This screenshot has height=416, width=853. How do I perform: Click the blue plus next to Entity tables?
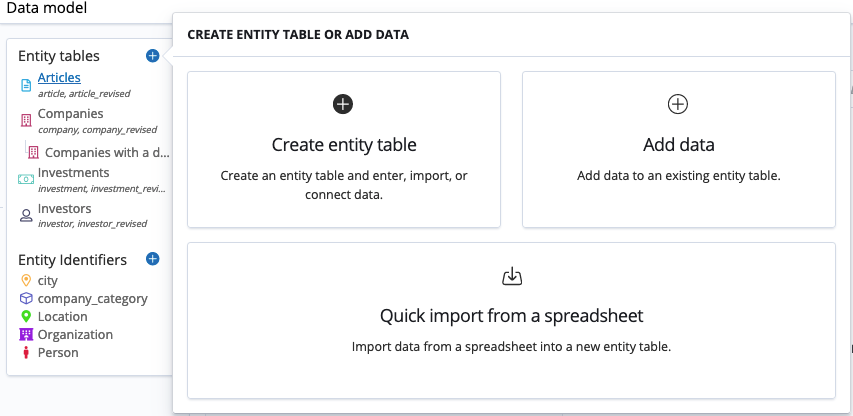point(152,55)
